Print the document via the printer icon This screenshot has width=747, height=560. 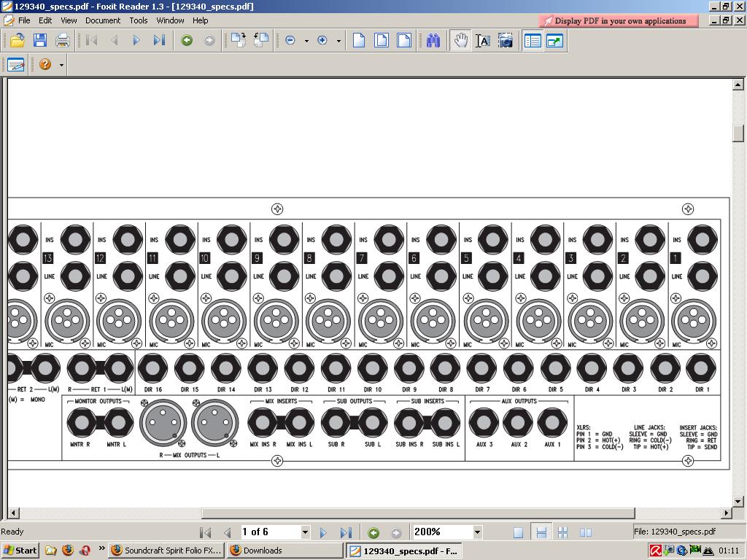coord(63,41)
